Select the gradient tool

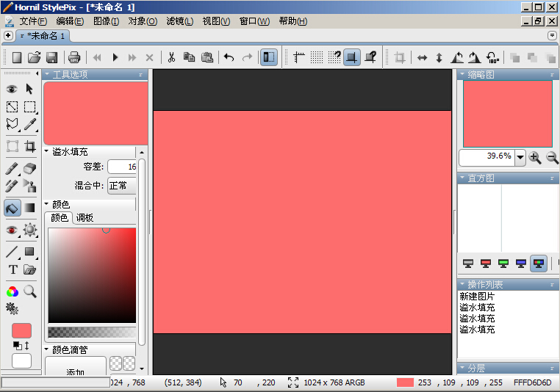29,208
